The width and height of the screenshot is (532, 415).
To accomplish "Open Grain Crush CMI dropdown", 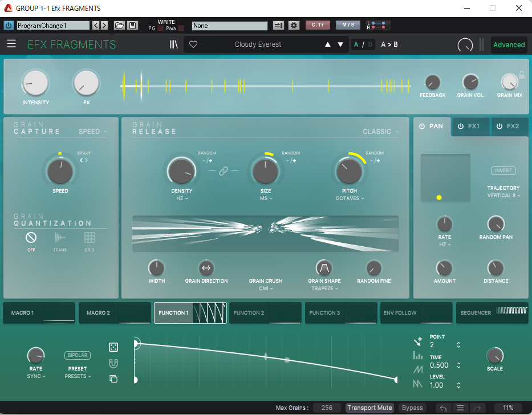I will [x=266, y=288].
